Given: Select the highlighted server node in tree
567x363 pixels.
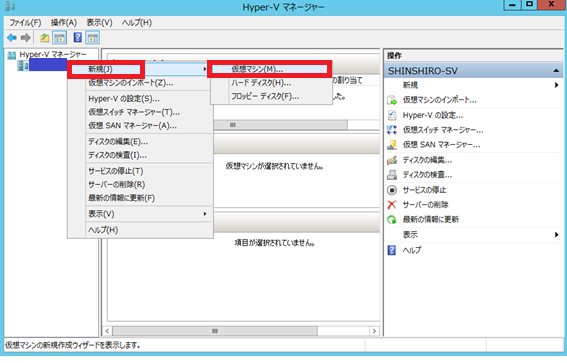Looking at the screenshot, I should tap(48, 65).
